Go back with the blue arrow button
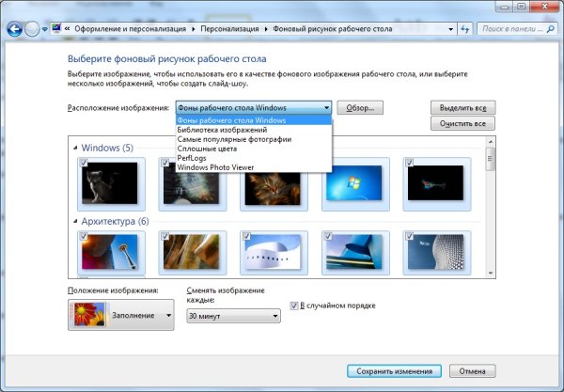This screenshot has width=564, height=392. coord(15,29)
